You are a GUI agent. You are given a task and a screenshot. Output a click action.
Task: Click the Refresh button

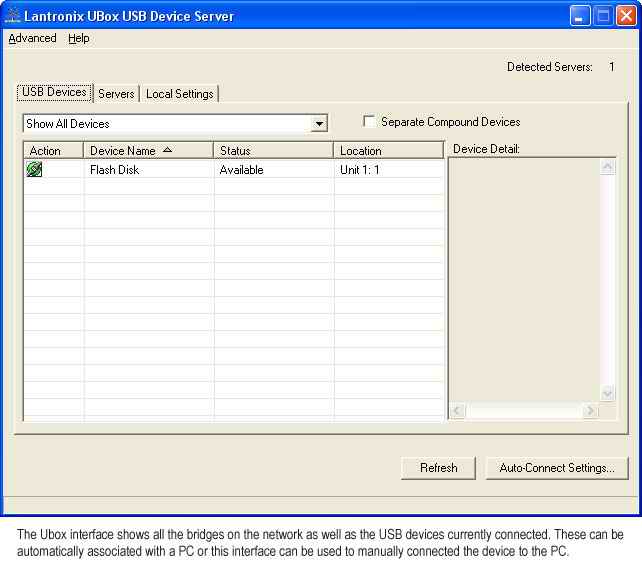(439, 468)
